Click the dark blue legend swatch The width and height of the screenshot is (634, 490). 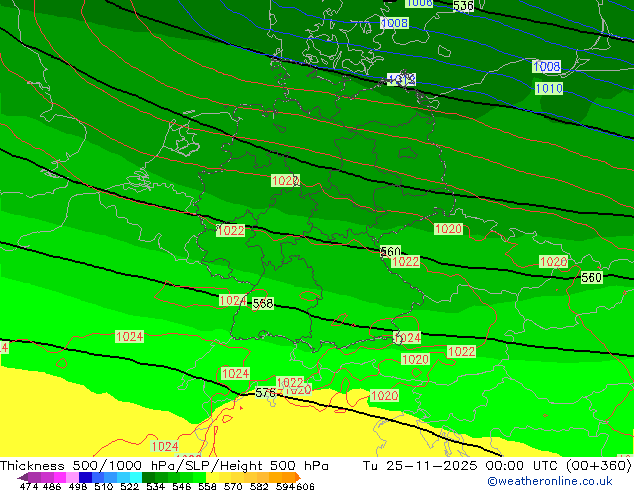coord(85,477)
